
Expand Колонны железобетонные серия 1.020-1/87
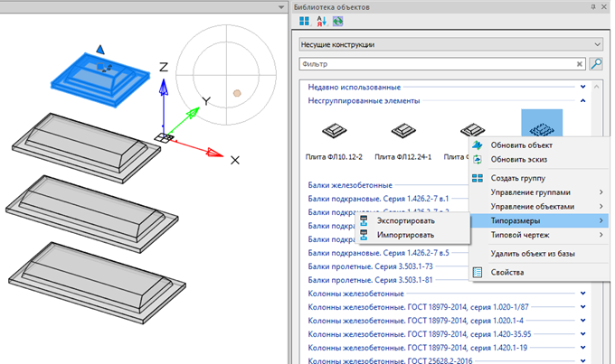point(583,305)
